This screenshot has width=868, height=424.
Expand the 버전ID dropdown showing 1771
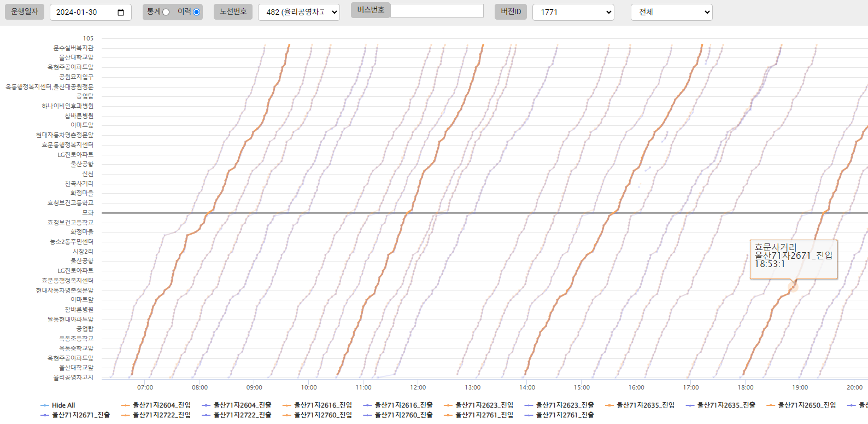(573, 12)
